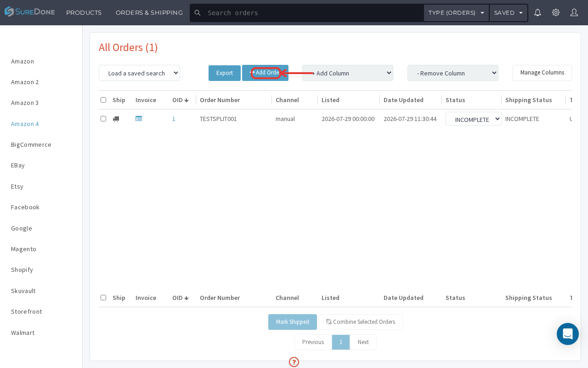Click Combine Selected Orders
The height and width of the screenshot is (368, 588).
coord(361,322)
